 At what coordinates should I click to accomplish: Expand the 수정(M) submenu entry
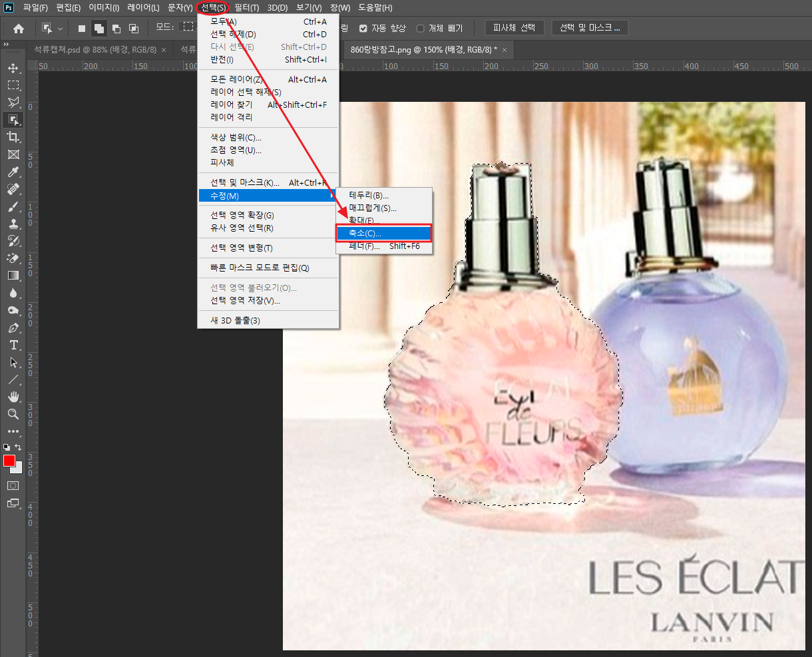click(269, 196)
